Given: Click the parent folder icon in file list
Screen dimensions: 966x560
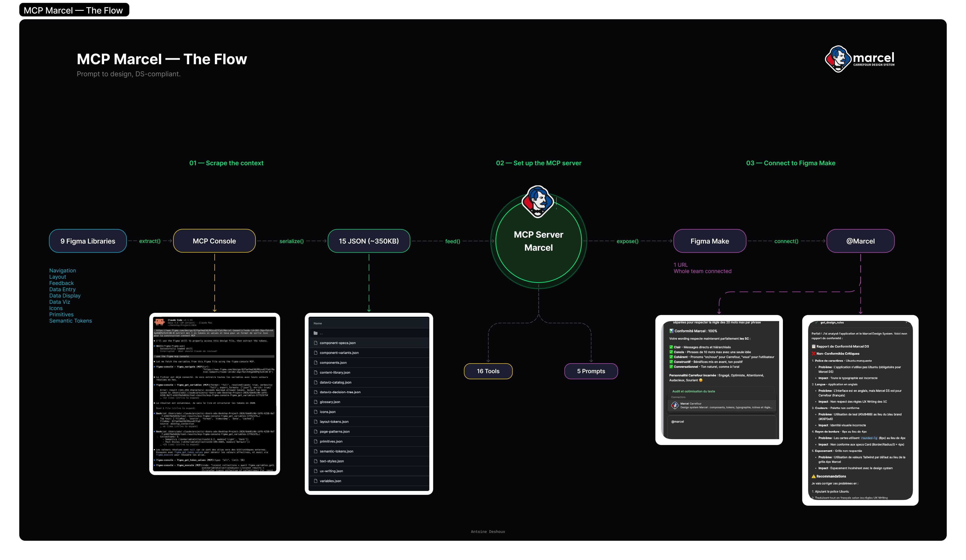Looking at the screenshot, I should pos(316,333).
